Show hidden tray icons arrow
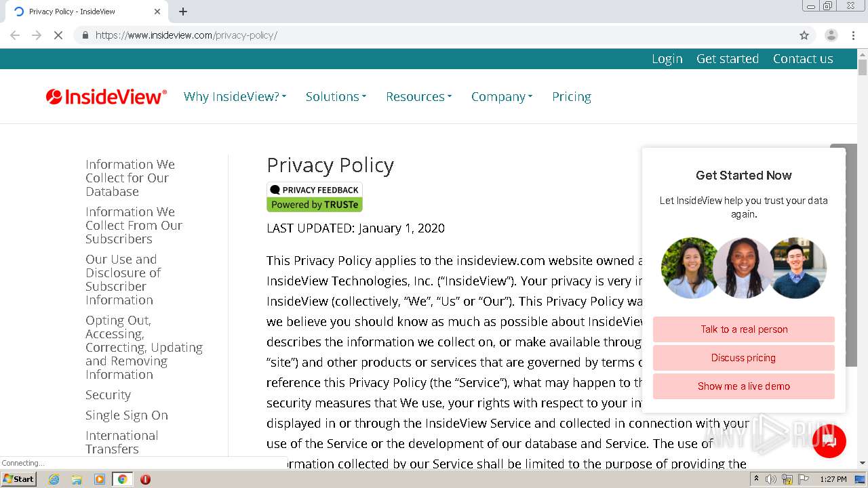868x488 pixels. 756,479
